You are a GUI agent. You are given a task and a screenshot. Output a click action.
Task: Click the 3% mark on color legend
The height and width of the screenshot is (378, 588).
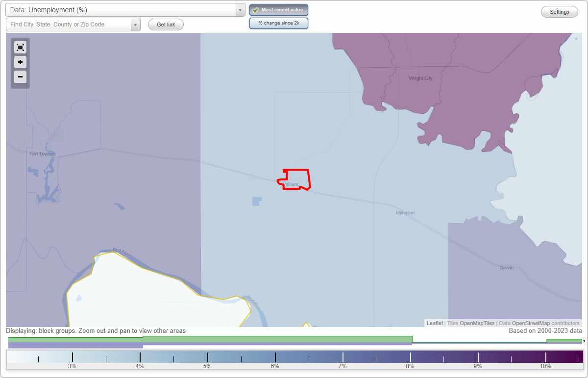coord(72,366)
